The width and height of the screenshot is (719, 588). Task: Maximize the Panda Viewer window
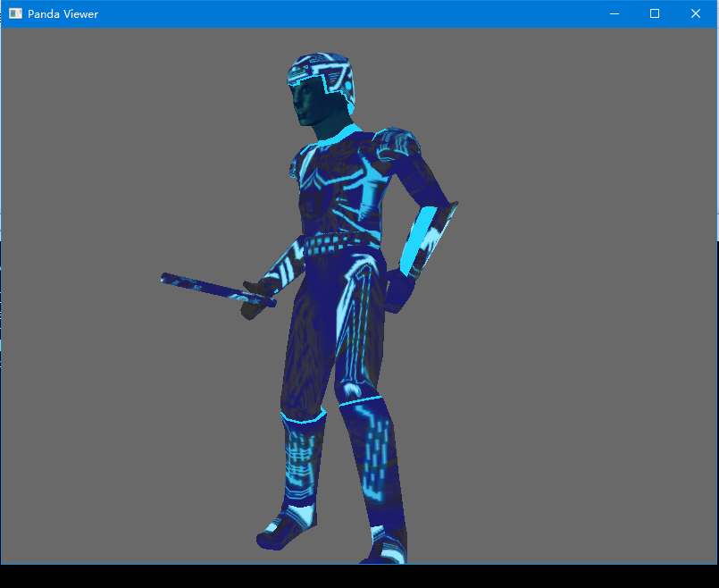click(x=655, y=13)
